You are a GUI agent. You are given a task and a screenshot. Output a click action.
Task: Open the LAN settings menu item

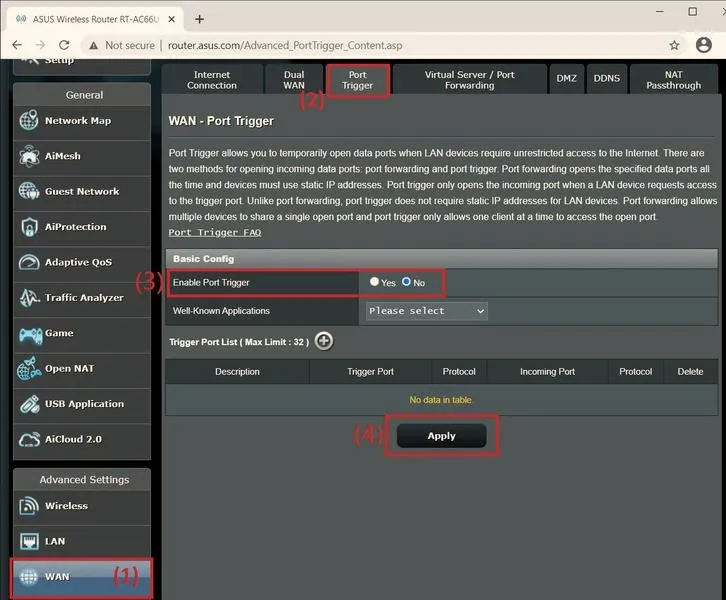(82, 541)
